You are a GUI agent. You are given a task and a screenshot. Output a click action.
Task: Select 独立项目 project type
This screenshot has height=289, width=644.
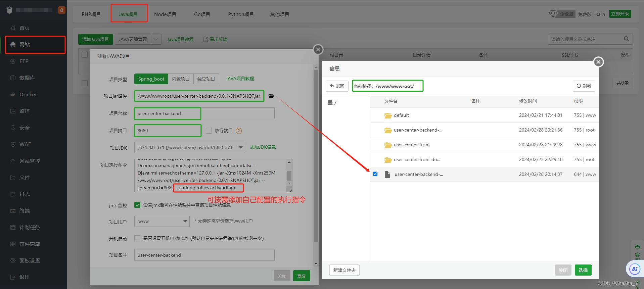pyautogui.click(x=206, y=79)
